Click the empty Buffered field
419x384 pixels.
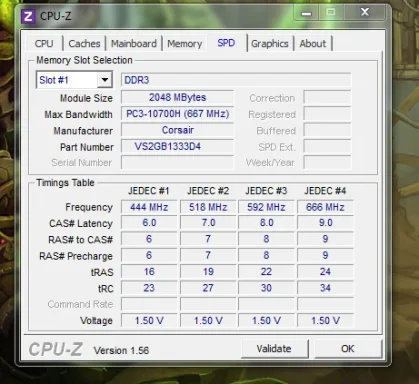coord(327,130)
